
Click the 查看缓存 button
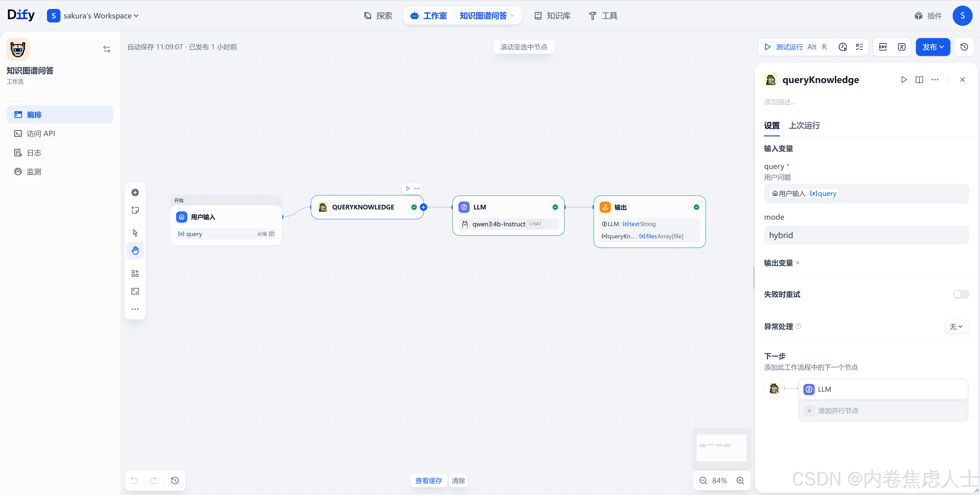point(428,480)
